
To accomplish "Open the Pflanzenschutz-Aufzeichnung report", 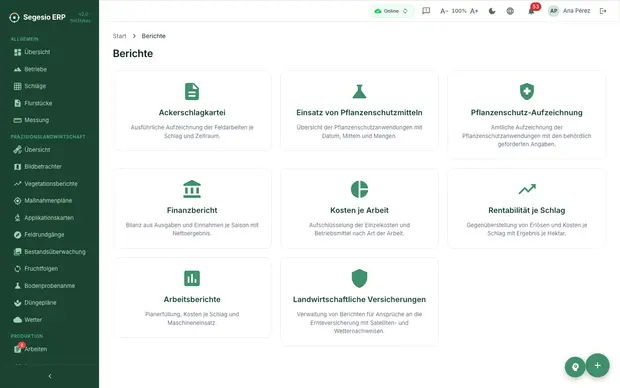I will click(527, 115).
